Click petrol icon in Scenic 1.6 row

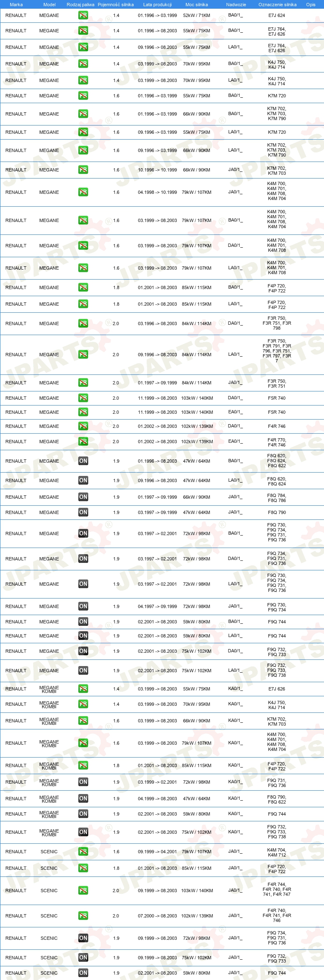coord(83,852)
